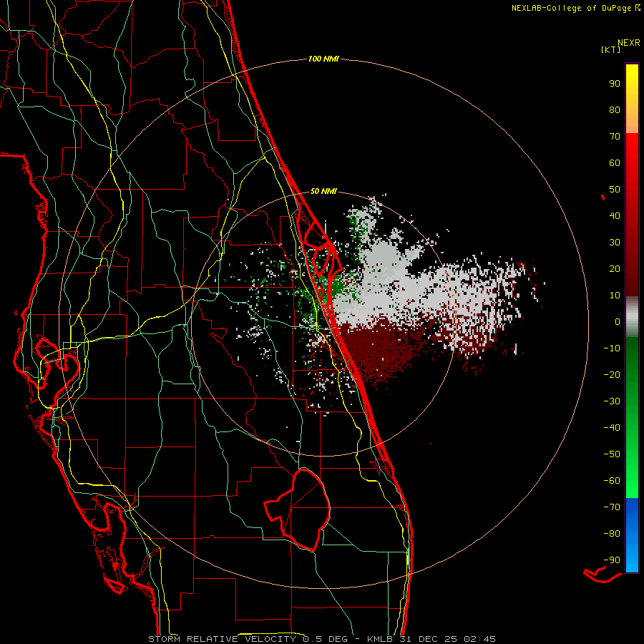The width and height of the screenshot is (644, 644).
Task: Click the -80 knot scale label
Action: tap(612, 534)
